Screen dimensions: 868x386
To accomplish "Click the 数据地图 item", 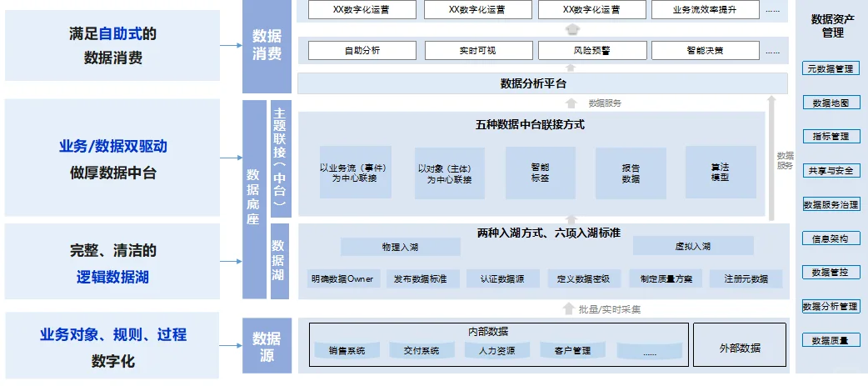I will coord(831,103).
